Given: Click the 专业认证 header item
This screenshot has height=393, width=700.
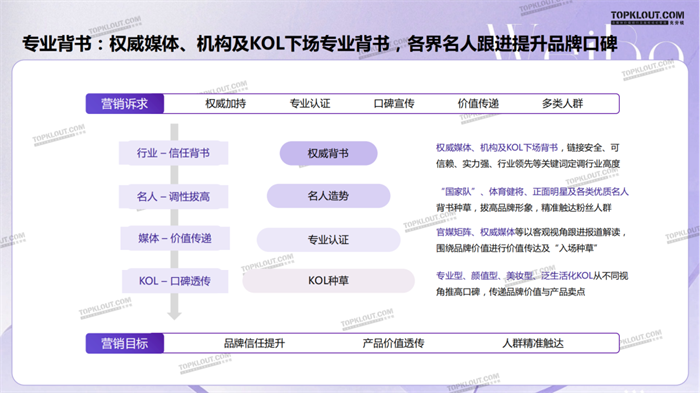Looking at the screenshot, I should pyautogui.click(x=310, y=104).
